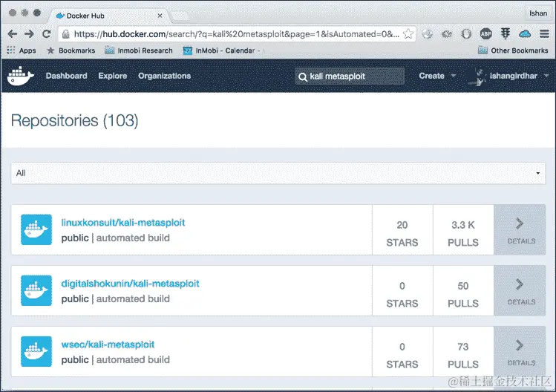The width and height of the screenshot is (556, 392).
Task: Expand the ishangirdhar account menu
Action: click(508, 76)
